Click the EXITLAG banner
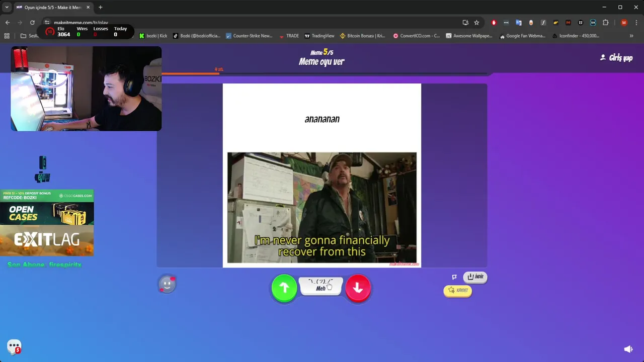Image resolution: width=644 pixels, height=362 pixels. (x=47, y=240)
